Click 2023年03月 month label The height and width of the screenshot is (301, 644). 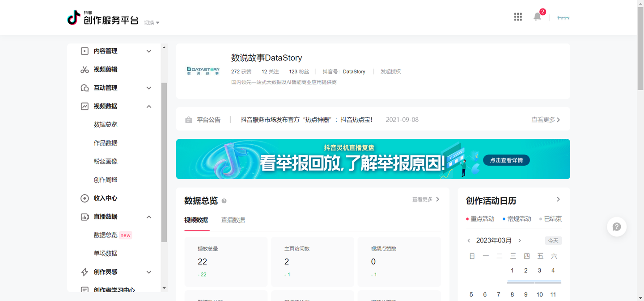pos(494,241)
